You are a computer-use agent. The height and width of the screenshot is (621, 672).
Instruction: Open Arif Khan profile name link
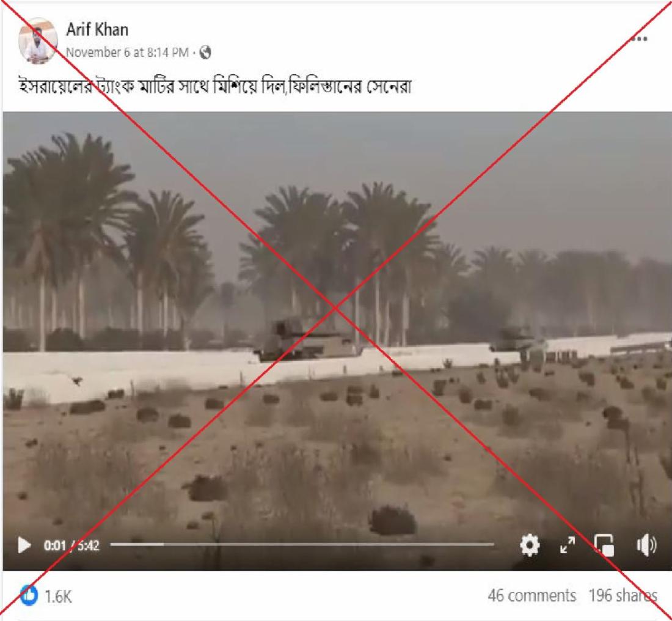pyautogui.click(x=97, y=29)
